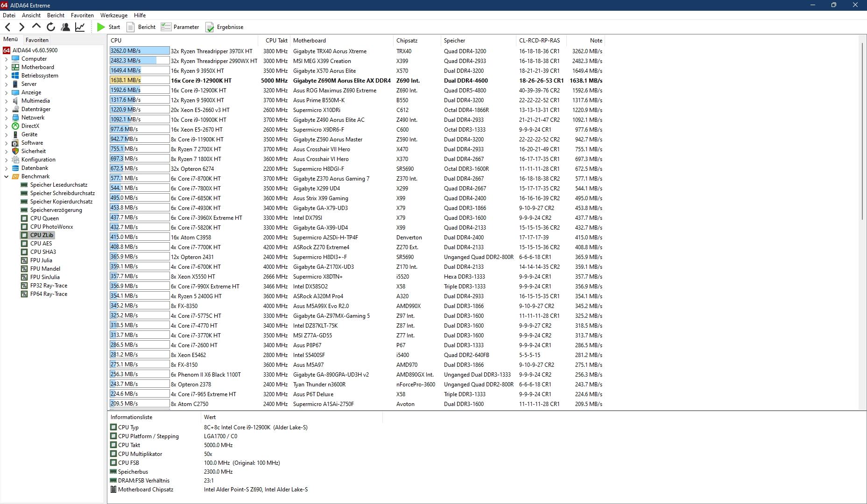Select the 1592.6 MB/s i9-12900K result bar

[x=139, y=90]
